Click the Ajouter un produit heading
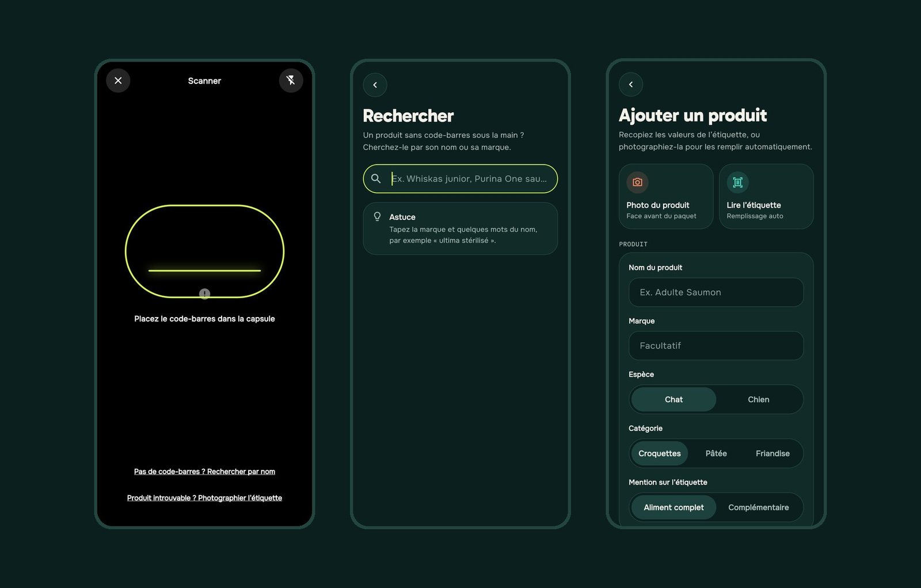The width and height of the screenshot is (921, 588). pyautogui.click(x=692, y=115)
